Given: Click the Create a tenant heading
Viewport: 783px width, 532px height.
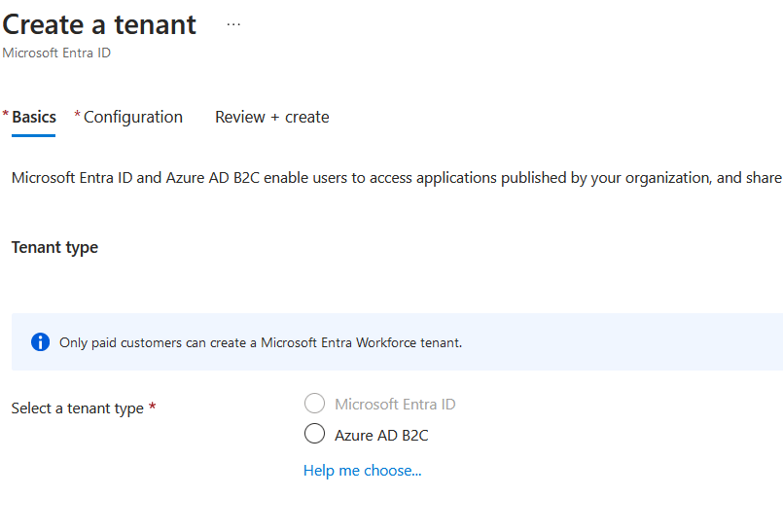Looking at the screenshot, I should (x=99, y=24).
